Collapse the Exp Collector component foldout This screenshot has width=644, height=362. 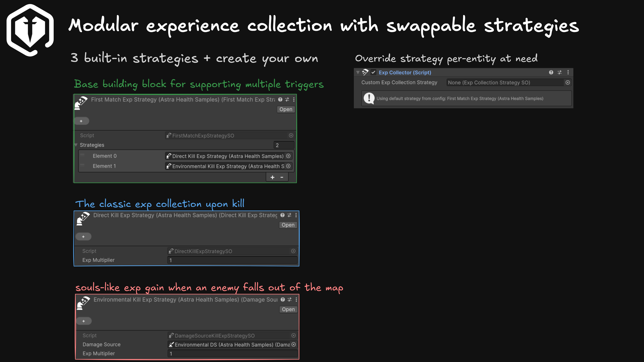point(358,72)
